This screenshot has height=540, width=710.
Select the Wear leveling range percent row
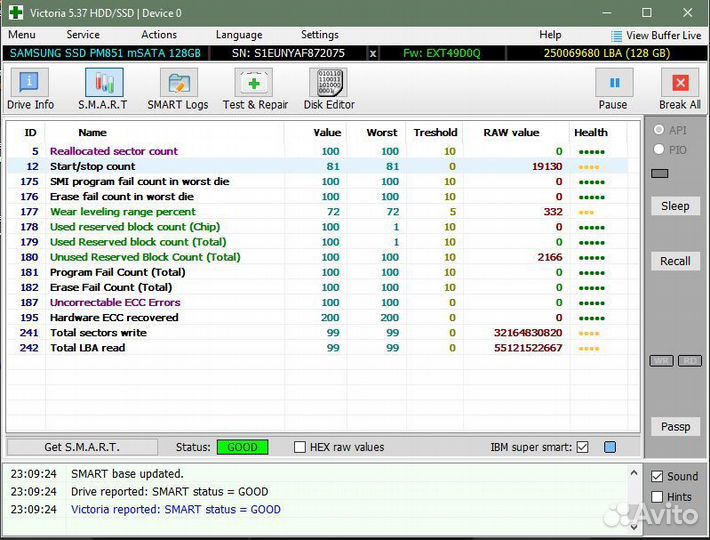122,212
